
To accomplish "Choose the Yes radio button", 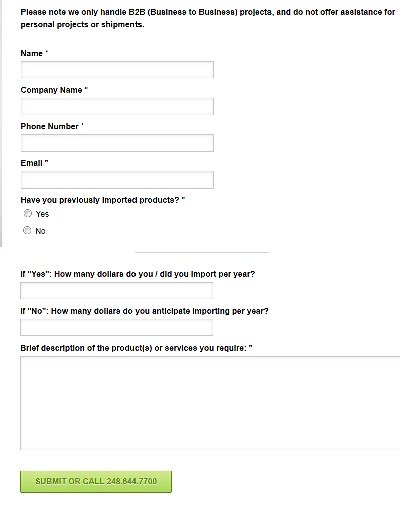I will [28, 213].
